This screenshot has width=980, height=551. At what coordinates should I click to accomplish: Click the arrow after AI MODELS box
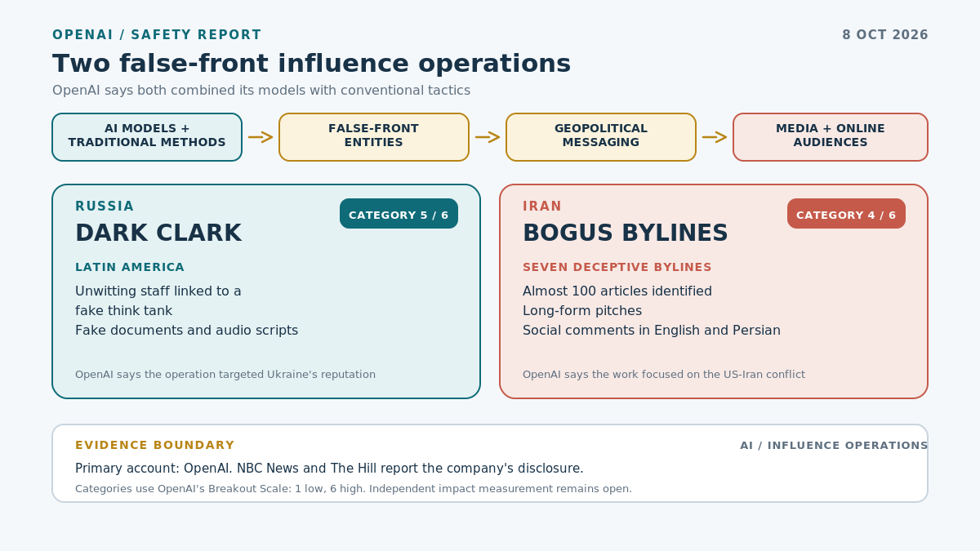tap(261, 137)
